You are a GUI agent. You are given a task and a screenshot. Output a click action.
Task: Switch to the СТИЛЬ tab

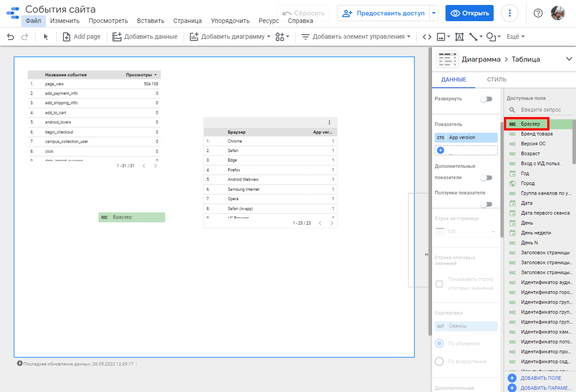(x=496, y=80)
